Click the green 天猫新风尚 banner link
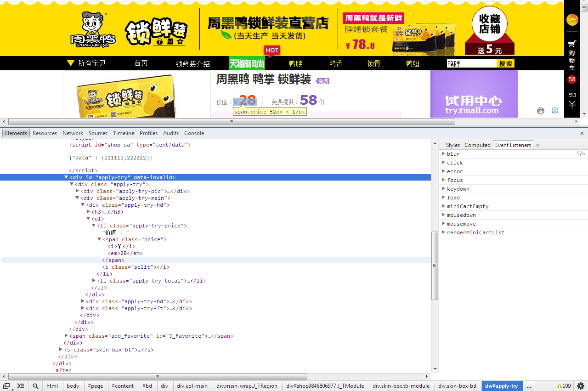588x391 pixels. click(x=247, y=63)
